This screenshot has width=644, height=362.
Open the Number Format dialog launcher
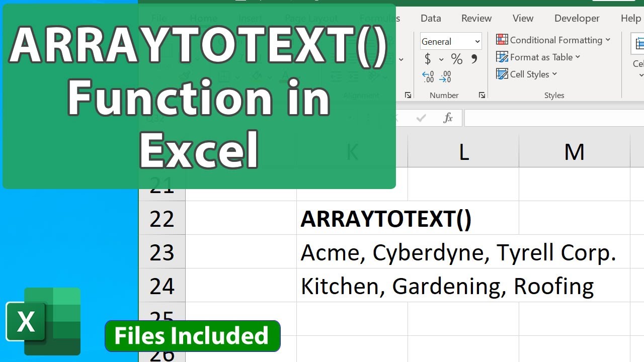(x=481, y=95)
